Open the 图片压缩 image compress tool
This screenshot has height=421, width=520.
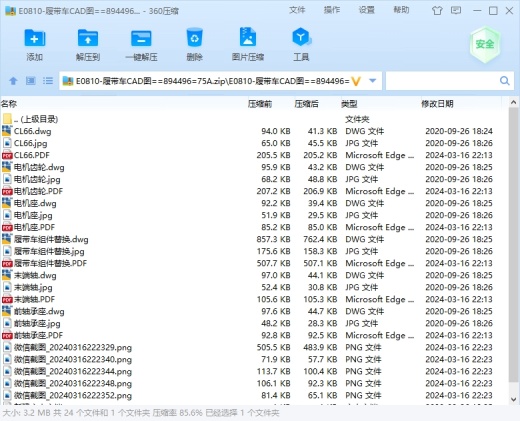[248, 37]
